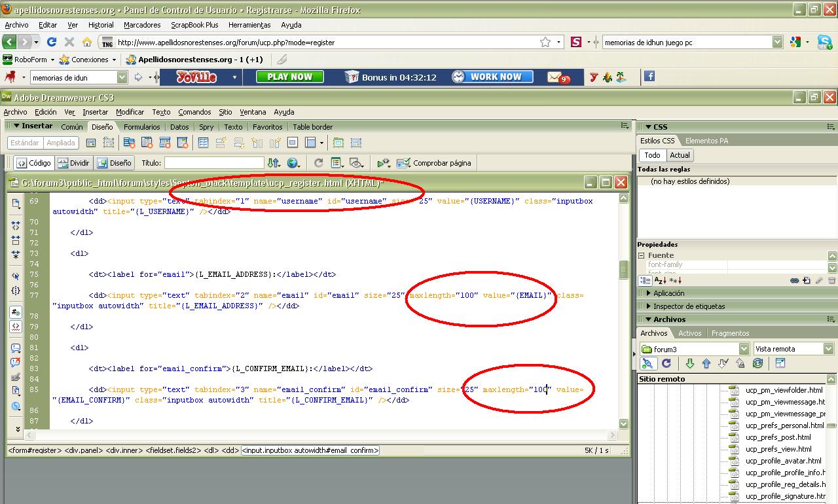Click the Título input field
This screenshot has height=504, width=838.
point(214,163)
